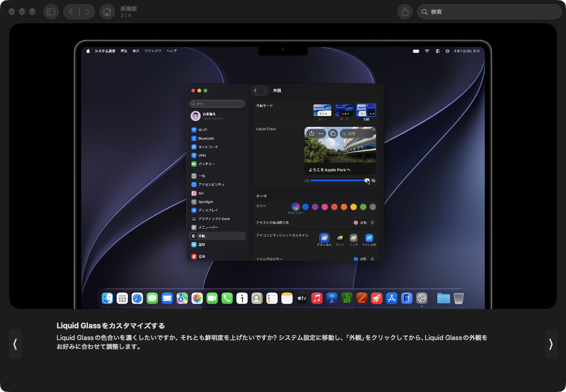Toggle the sidebar in the Tips window toolbar
This screenshot has height=392, width=566.
pos(51,12)
